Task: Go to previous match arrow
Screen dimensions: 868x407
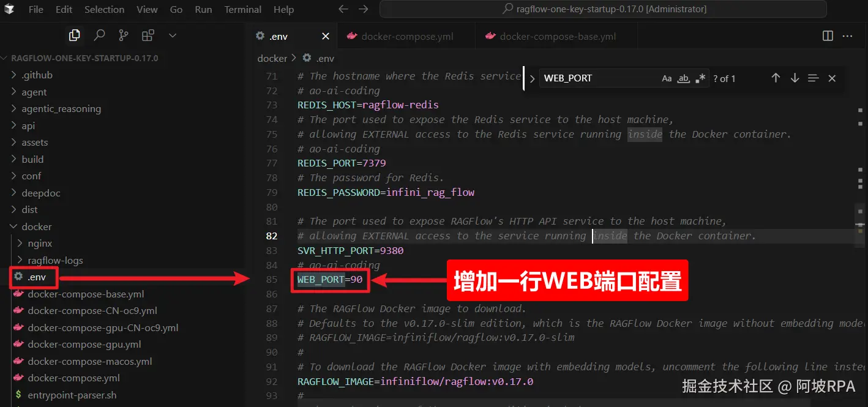Action: click(776, 78)
